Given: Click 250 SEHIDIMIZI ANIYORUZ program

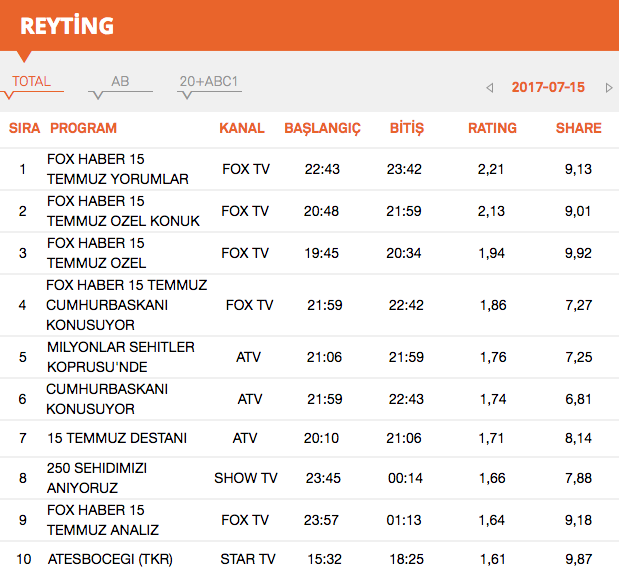Looking at the screenshot, I should click(96, 478).
